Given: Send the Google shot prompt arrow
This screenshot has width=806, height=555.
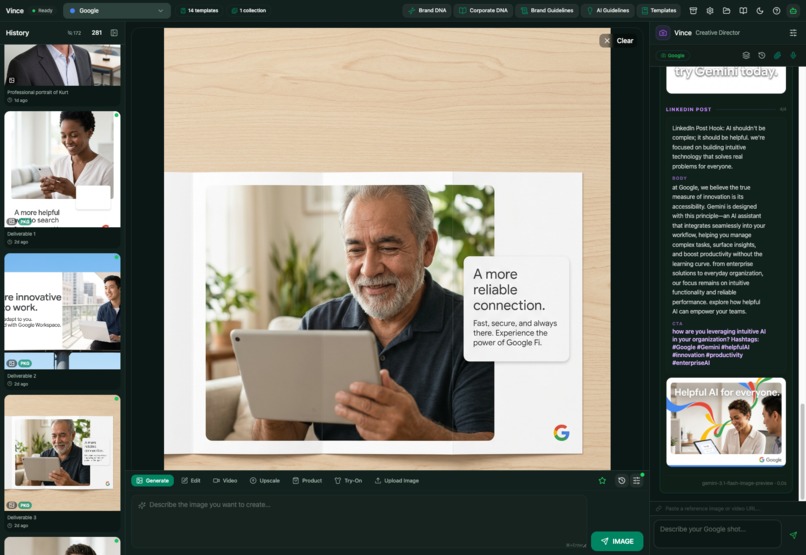Looking at the screenshot, I should tap(793, 535).
